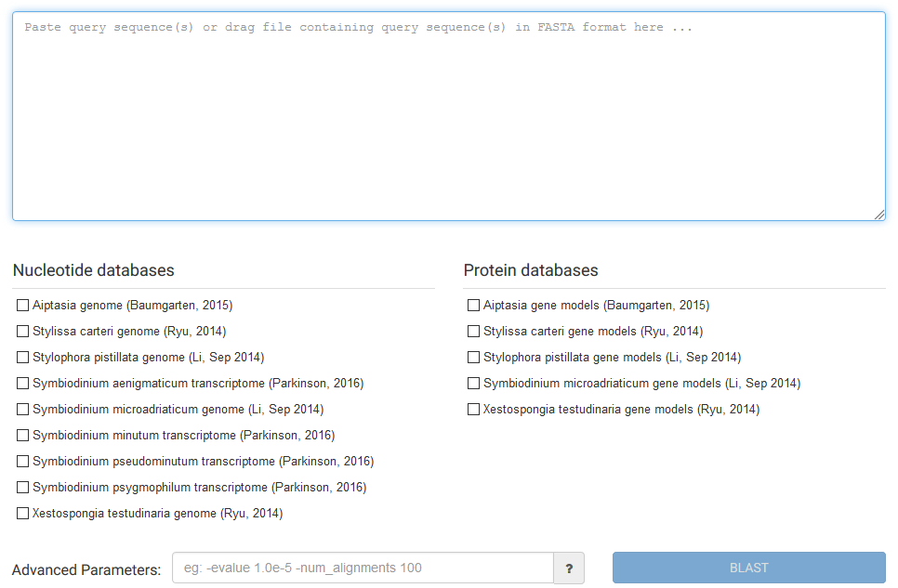
Task: Click the question mark help button
Action: click(x=569, y=568)
